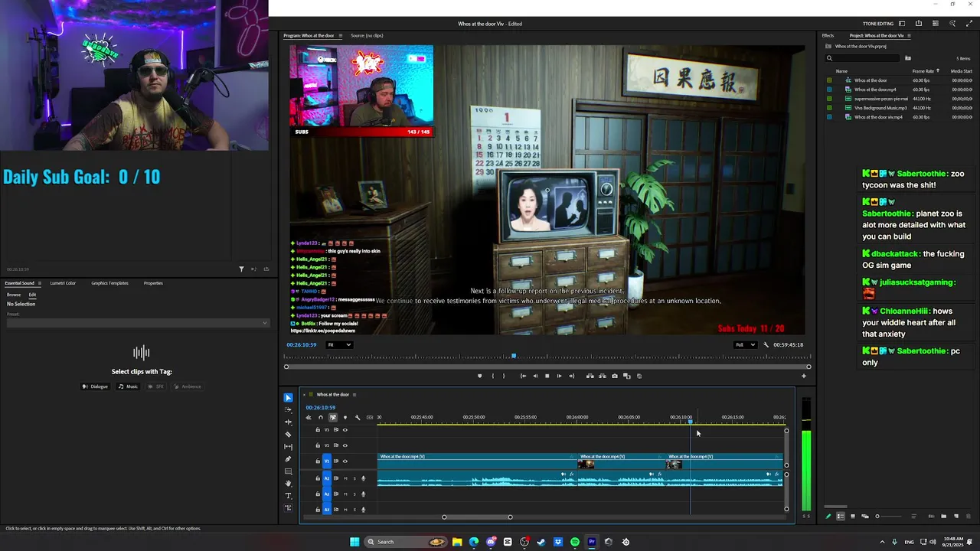Toggle V3 track output eye
The image size is (980, 551).
tap(345, 430)
